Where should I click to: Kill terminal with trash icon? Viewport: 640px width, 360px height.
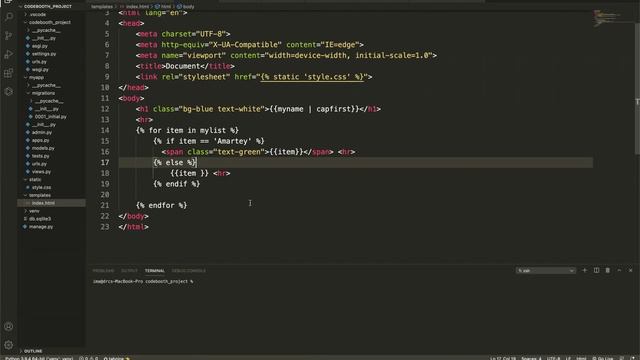click(608, 270)
